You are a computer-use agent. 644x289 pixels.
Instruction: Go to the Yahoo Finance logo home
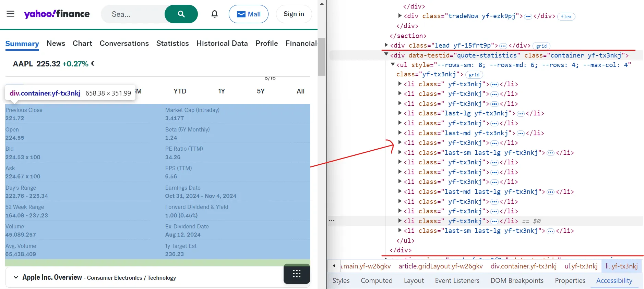click(x=57, y=14)
